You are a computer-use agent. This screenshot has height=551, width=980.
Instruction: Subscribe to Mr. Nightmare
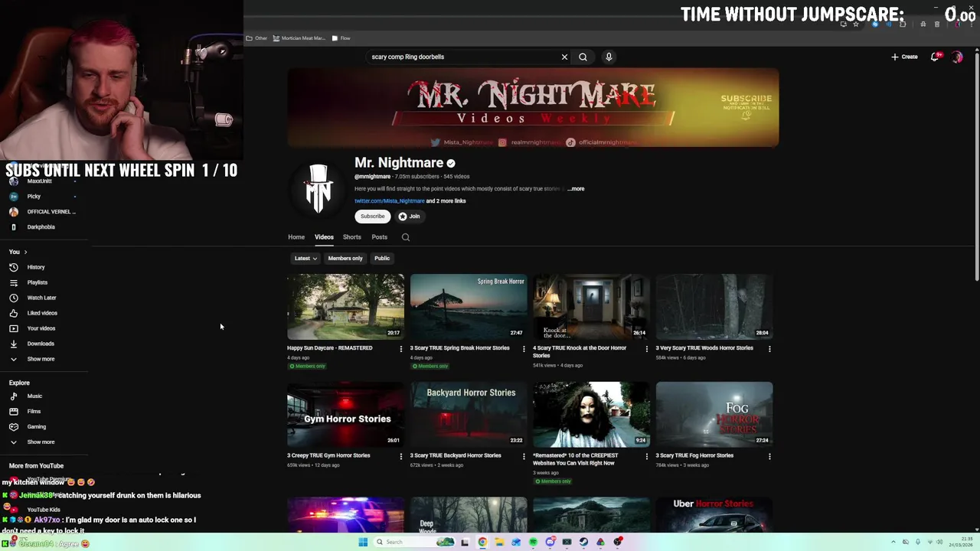click(x=373, y=217)
